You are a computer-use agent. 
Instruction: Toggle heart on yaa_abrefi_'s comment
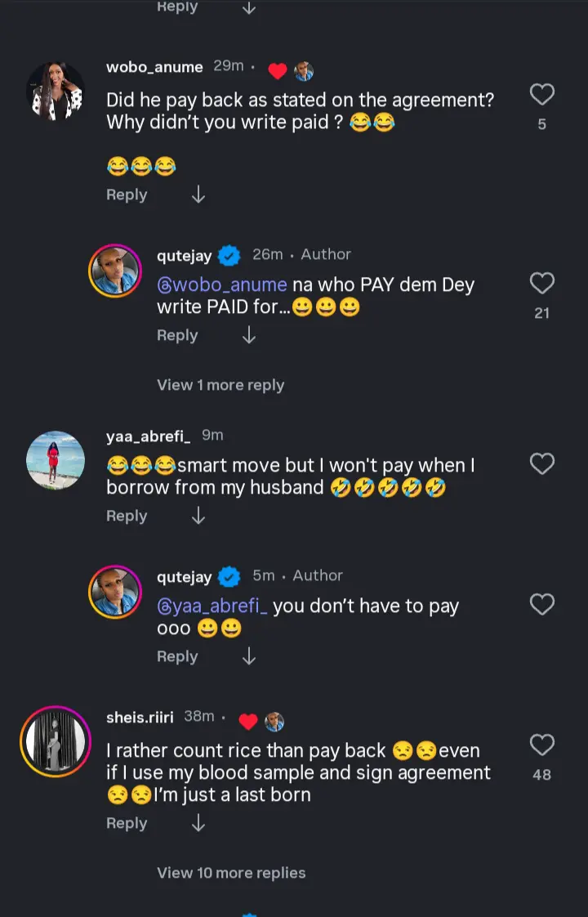pos(541,464)
